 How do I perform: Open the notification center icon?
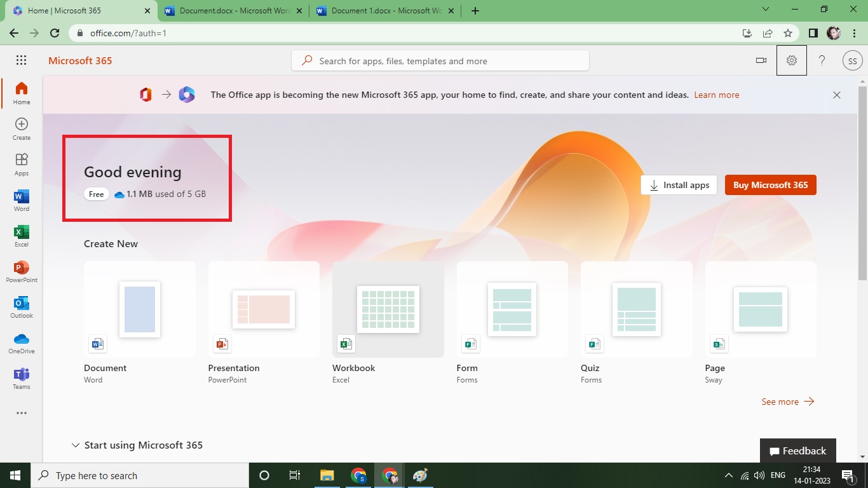click(x=847, y=475)
